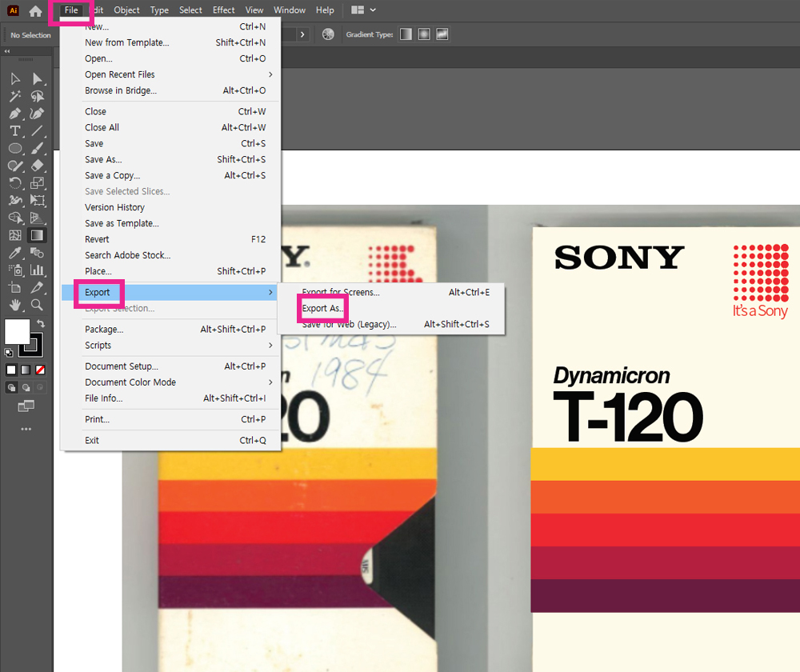The image size is (800, 672).
Task: Choose the Perspective Grid tool
Action: (38, 218)
